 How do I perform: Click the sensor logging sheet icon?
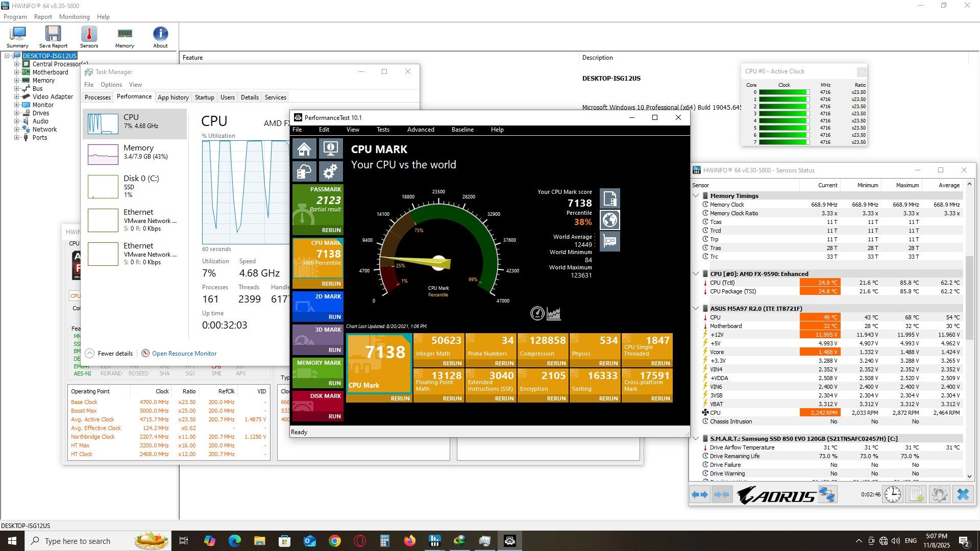click(917, 494)
